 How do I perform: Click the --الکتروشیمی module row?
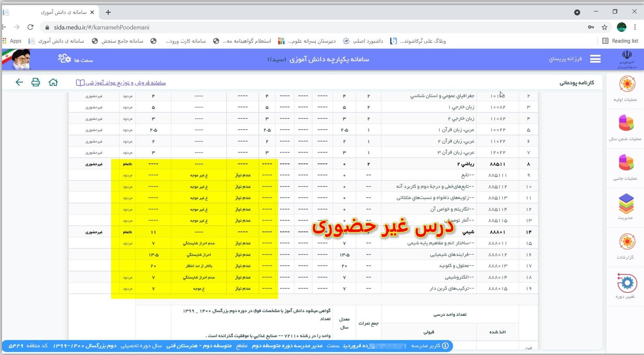303,277
